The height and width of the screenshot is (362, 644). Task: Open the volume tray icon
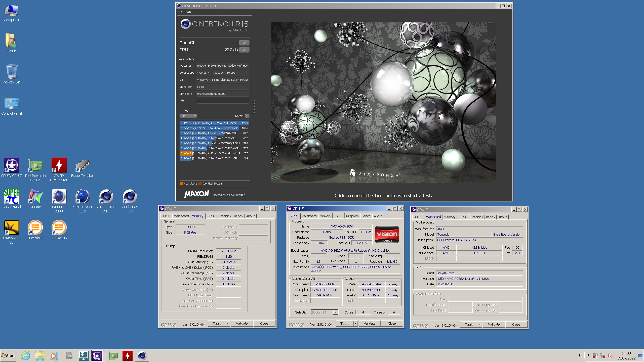click(610, 356)
